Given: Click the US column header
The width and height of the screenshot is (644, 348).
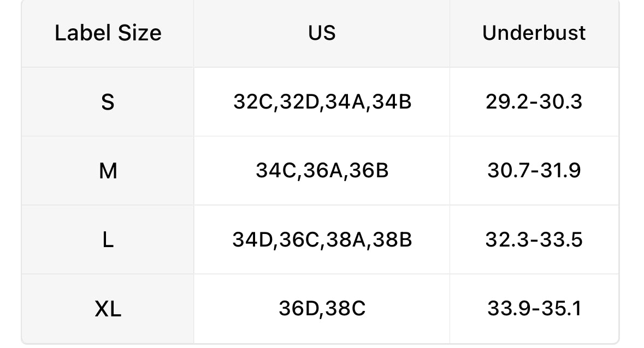Looking at the screenshot, I should click(322, 33).
